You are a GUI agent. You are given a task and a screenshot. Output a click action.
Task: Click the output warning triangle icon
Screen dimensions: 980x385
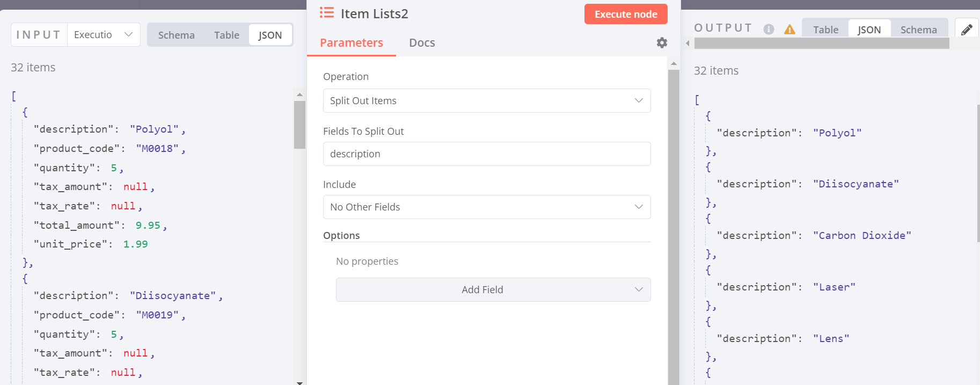[x=789, y=29]
